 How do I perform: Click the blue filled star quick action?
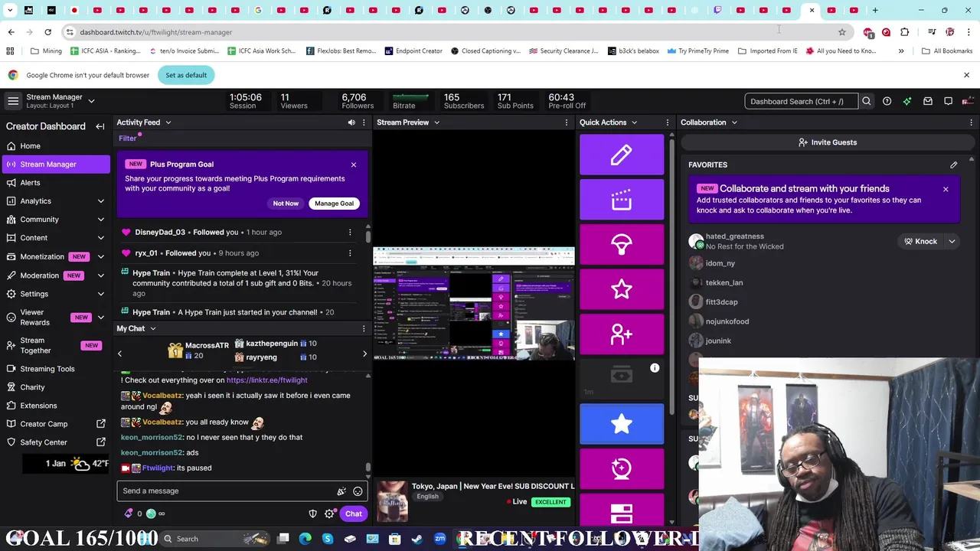coord(622,424)
